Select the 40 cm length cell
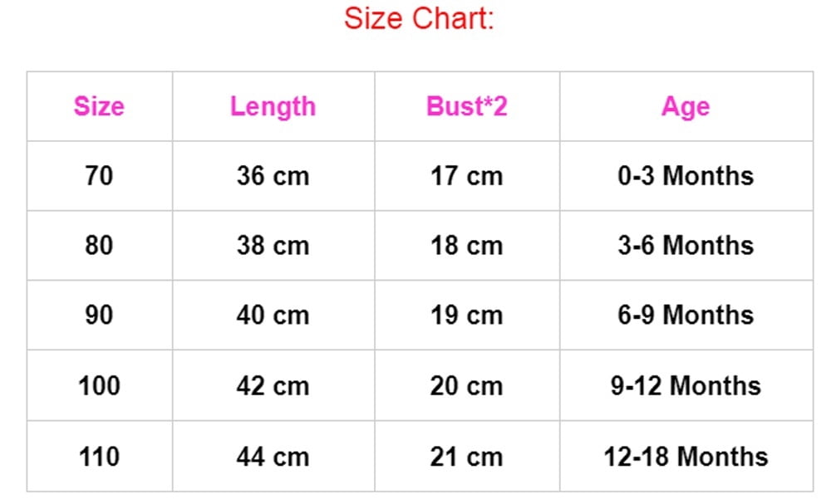Screen dimensions: 831x504 coord(273,316)
